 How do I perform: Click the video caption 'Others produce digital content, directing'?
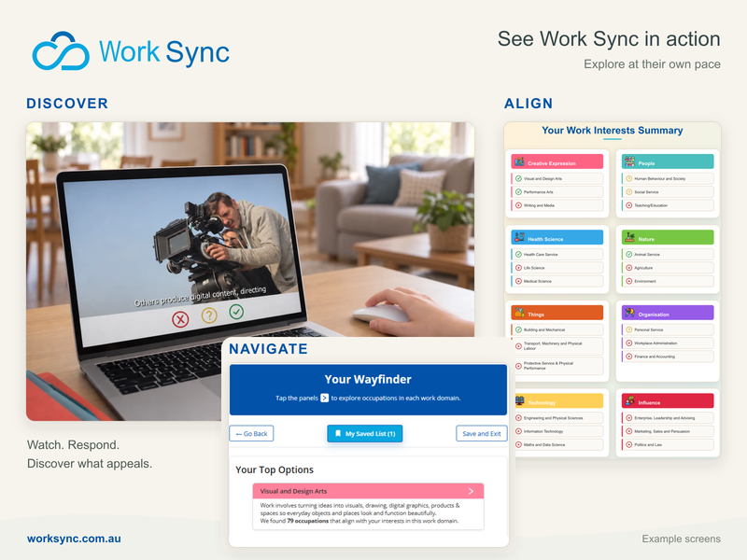pos(200,296)
